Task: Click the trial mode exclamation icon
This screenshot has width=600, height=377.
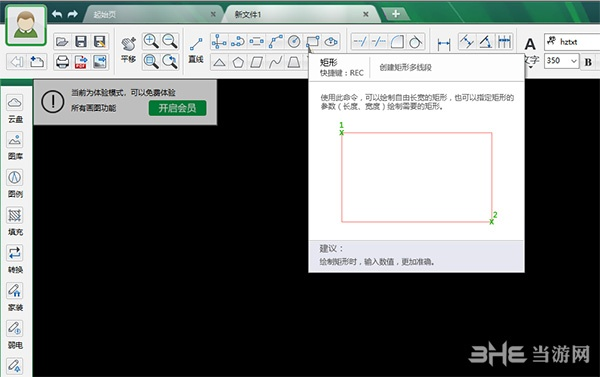Action: click(x=53, y=101)
